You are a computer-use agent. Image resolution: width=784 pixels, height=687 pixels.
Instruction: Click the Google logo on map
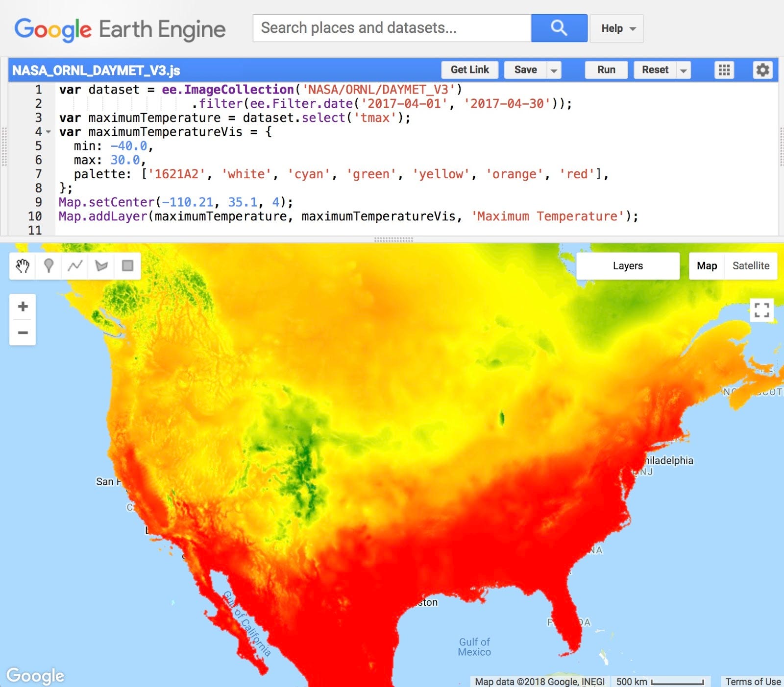click(35, 675)
